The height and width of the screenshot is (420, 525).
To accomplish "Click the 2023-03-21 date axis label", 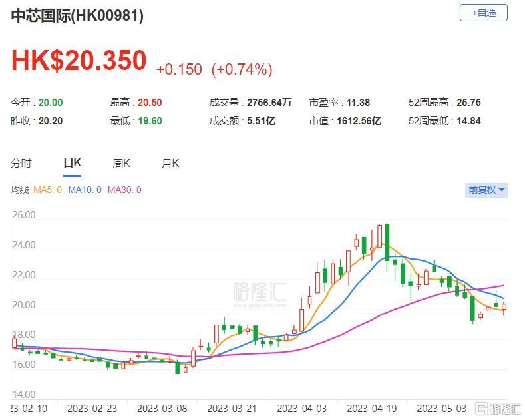I will click(x=232, y=409).
